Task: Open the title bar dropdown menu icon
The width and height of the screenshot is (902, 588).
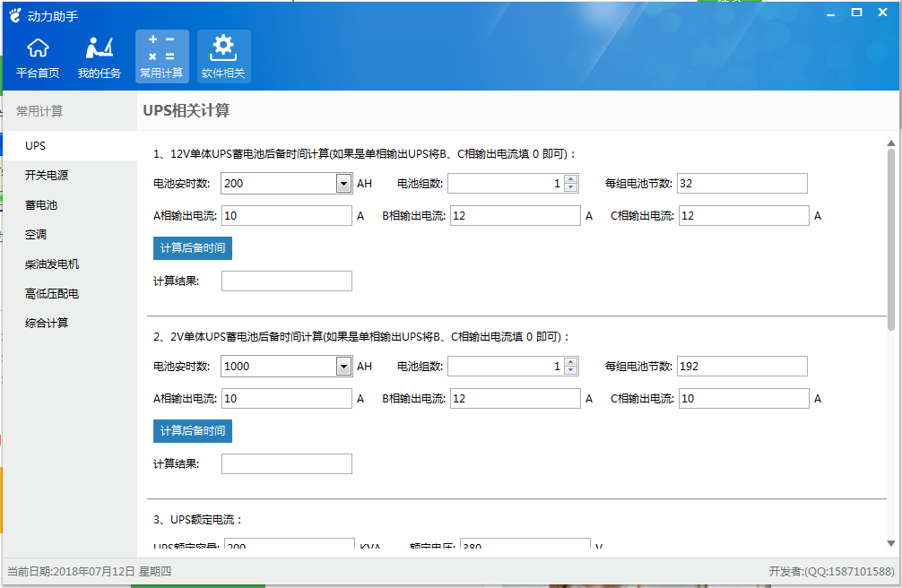Action: (832, 13)
